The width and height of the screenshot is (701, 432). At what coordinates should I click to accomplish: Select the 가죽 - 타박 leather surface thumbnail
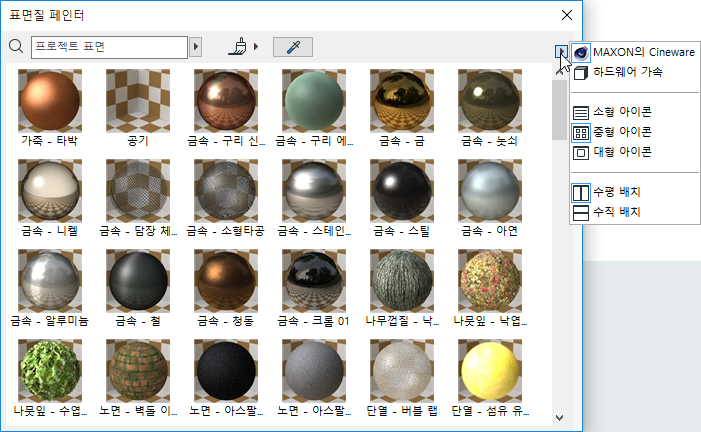49,101
